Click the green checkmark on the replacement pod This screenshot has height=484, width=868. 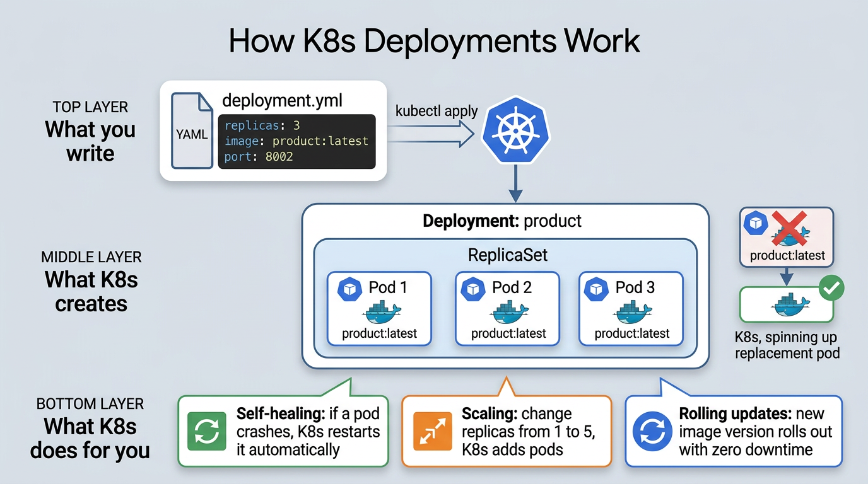click(831, 287)
